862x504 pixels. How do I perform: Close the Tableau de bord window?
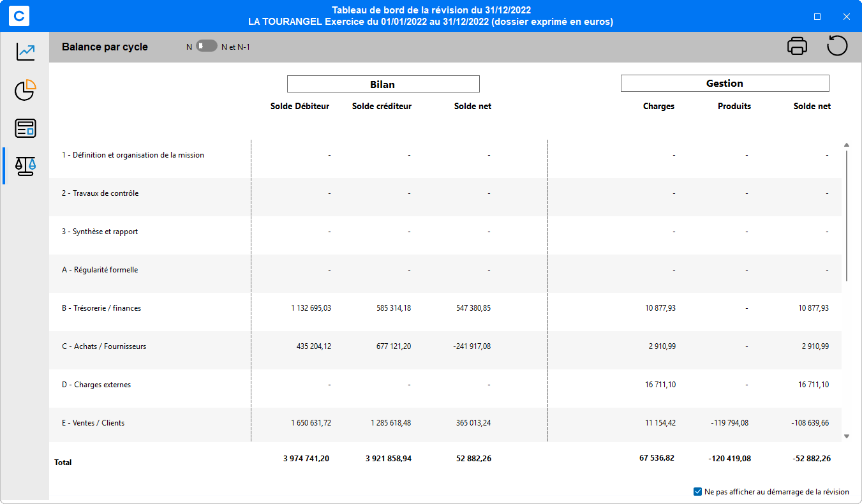click(x=847, y=17)
